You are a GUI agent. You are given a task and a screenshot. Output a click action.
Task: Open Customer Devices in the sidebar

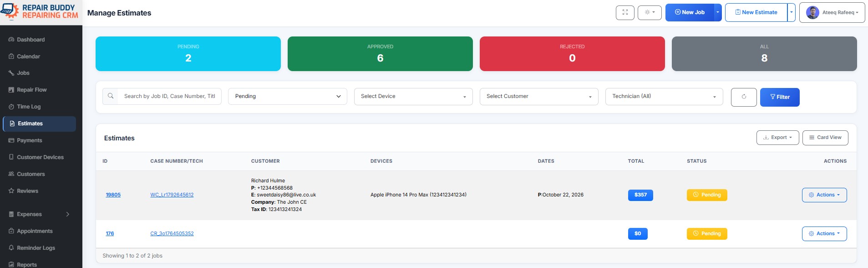tap(40, 157)
